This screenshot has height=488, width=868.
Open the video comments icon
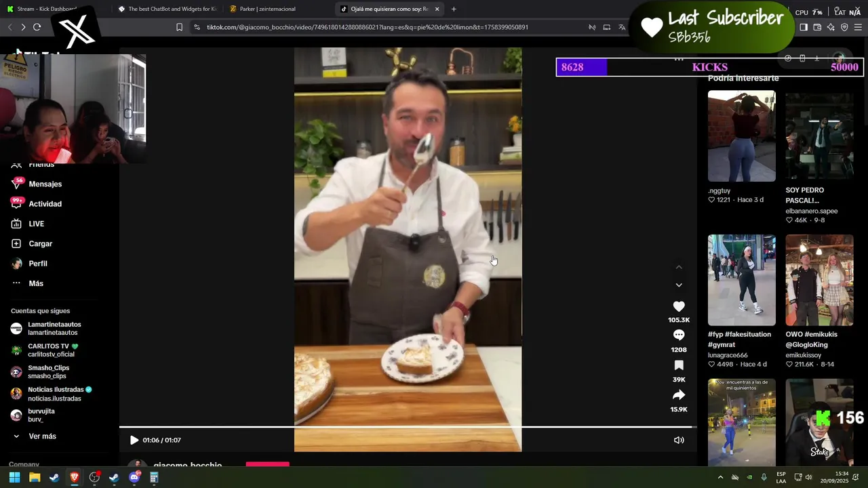pos(679,335)
